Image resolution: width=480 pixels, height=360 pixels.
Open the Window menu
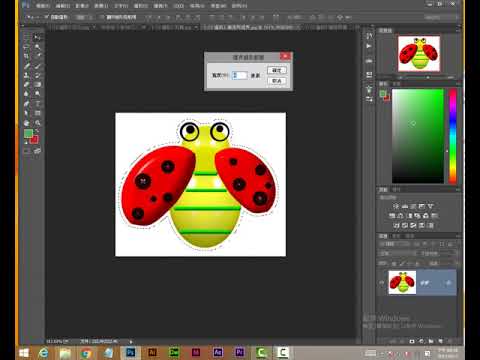[x=218, y=6]
